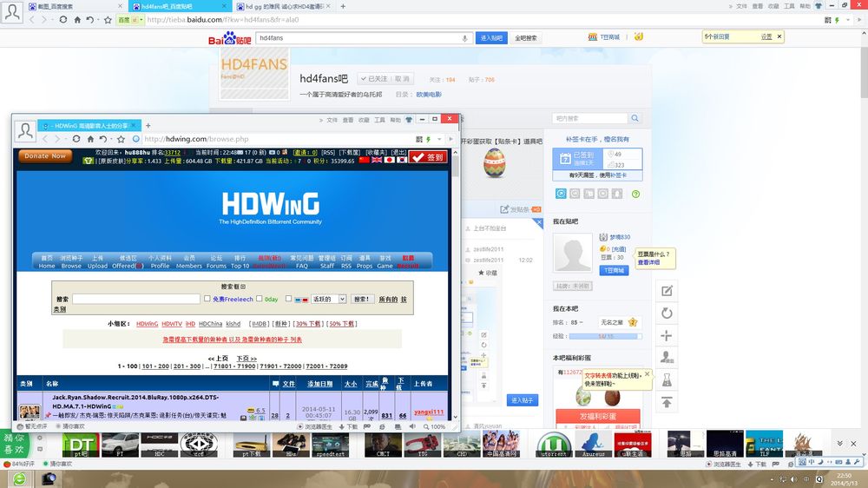Viewport: 868px width, 488px height.
Task: Click the microphone icon in Tieba search box
Action: 464,38
